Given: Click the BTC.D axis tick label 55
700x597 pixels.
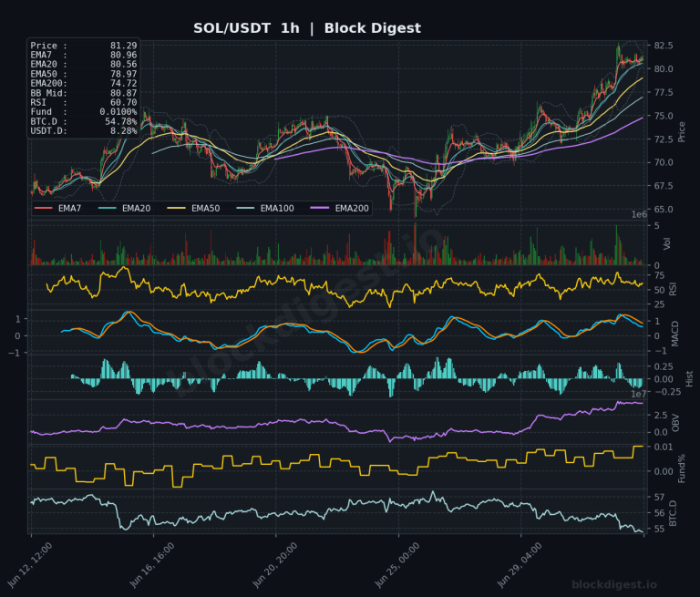Looking at the screenshot, I should pyautogui.click(x=659, y=530).
